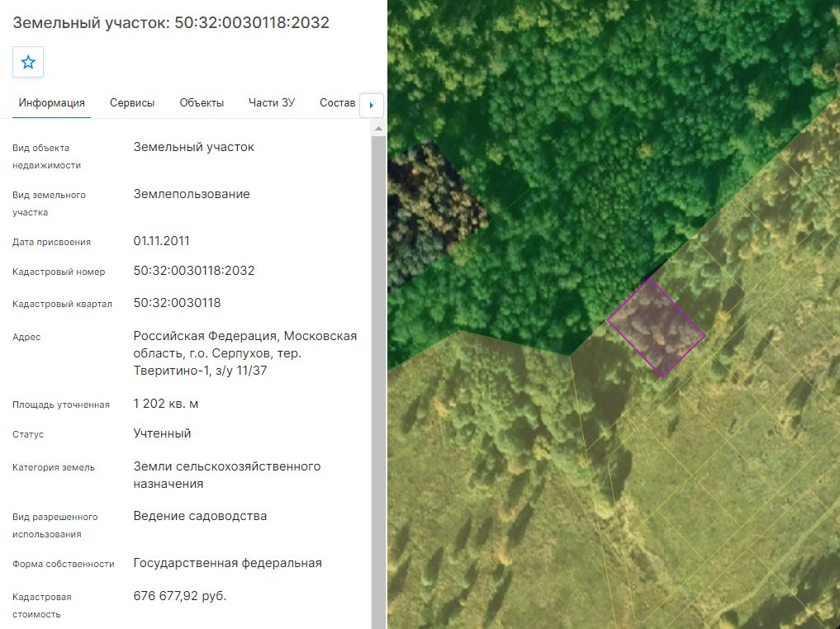Screen dimensions: 840x629
Task: Click the label Площадь уточненная
Action: point(61,404)
